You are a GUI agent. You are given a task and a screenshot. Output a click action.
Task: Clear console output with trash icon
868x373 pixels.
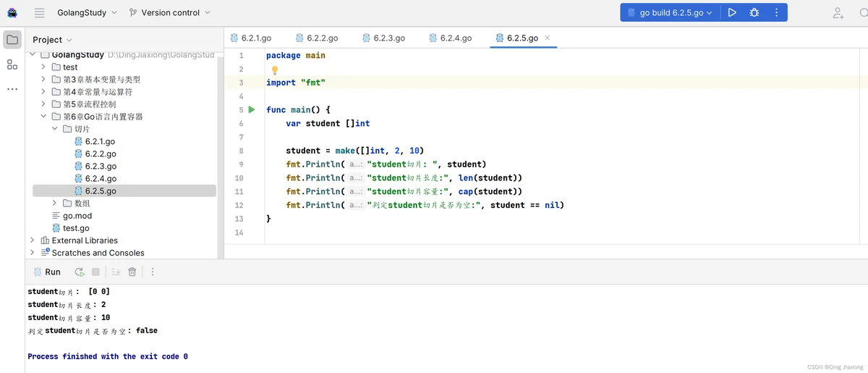pyautogui.click(x=132, y=272)
